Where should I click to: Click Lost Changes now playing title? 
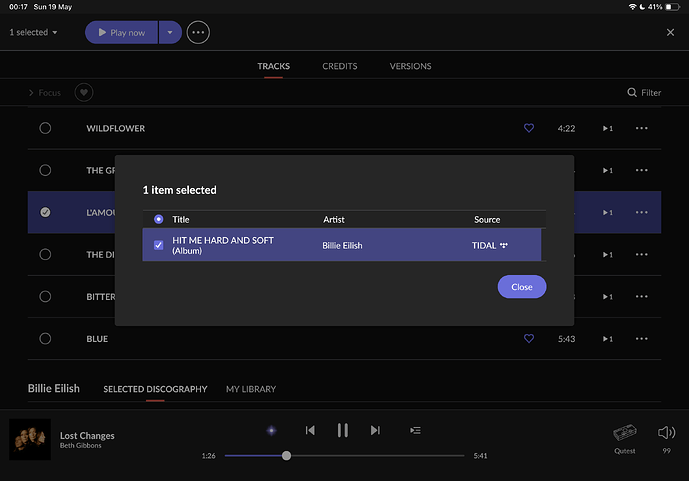[x=87, y=435]
